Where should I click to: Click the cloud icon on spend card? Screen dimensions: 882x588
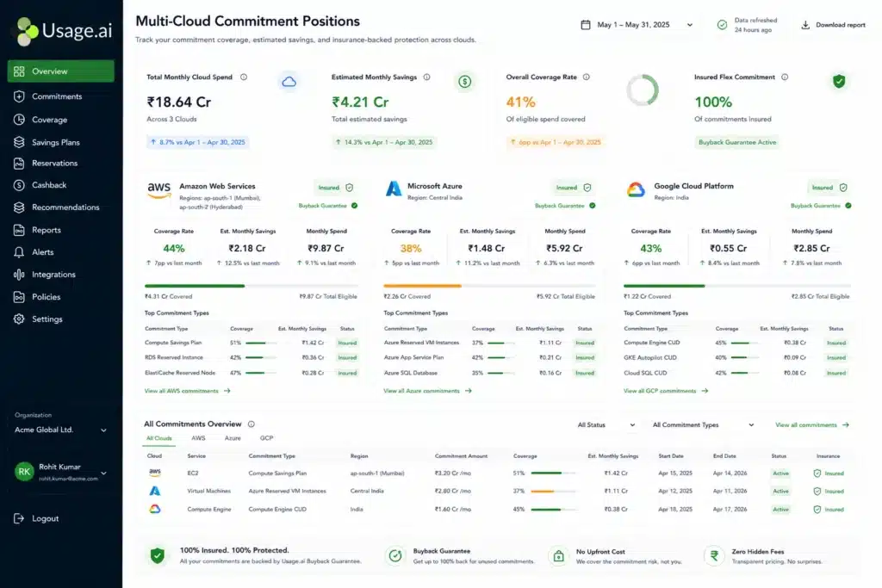point(289,82)
